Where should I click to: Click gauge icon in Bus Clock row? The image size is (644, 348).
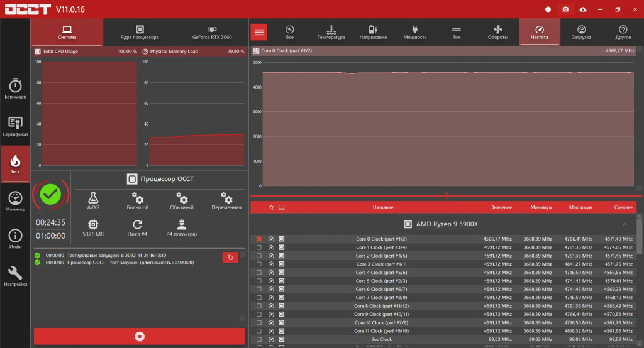coord(271,339)
